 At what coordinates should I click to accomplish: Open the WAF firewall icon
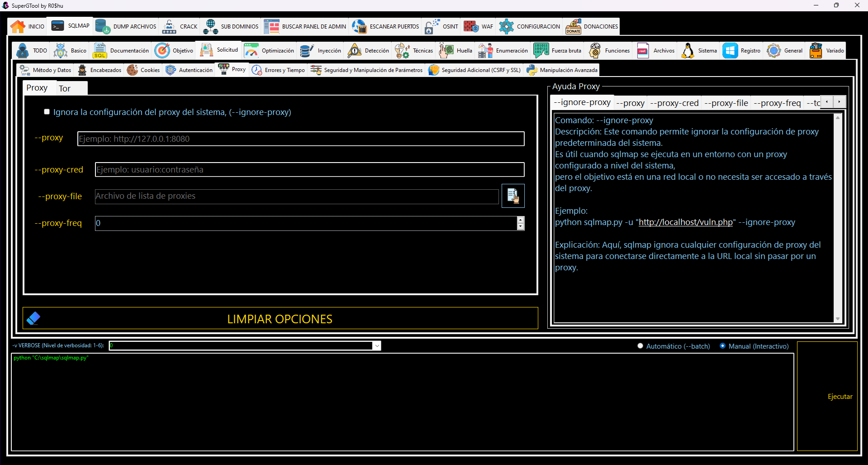pos(471,27)
